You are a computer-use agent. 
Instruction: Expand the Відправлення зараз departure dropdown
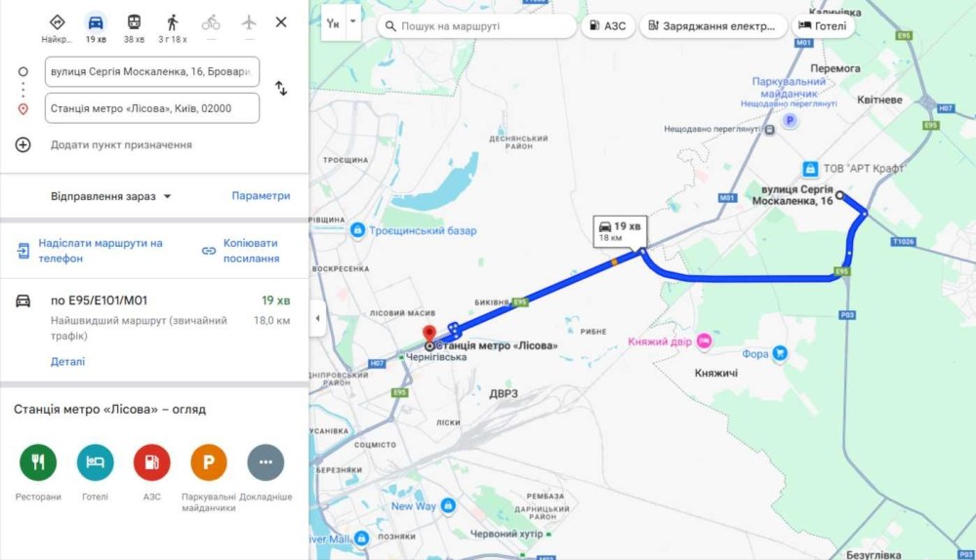point(111,196)
